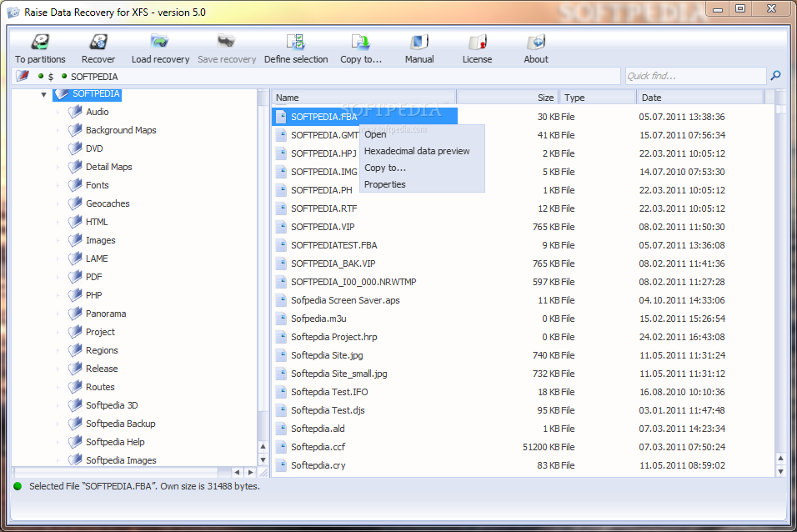Select Softpedia Backup folder
Viewport: 797px width, 532px height.
coord(120,423)
